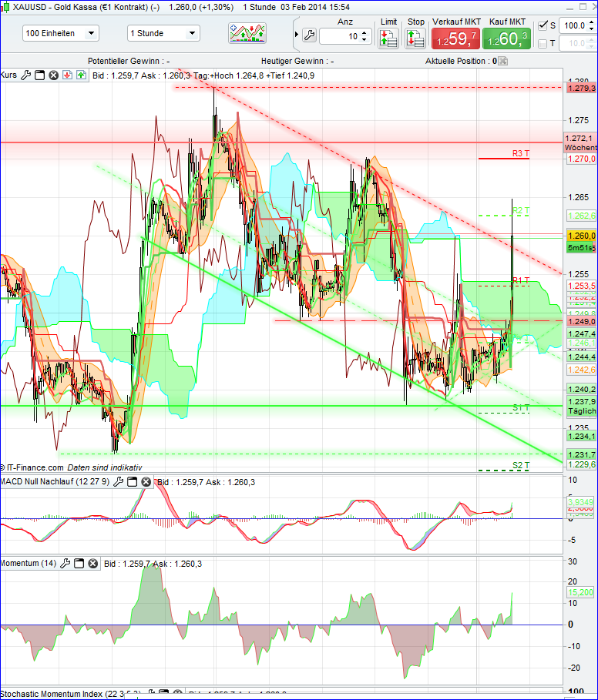Select the 1.234,1 price label

(x=581, y=436)
